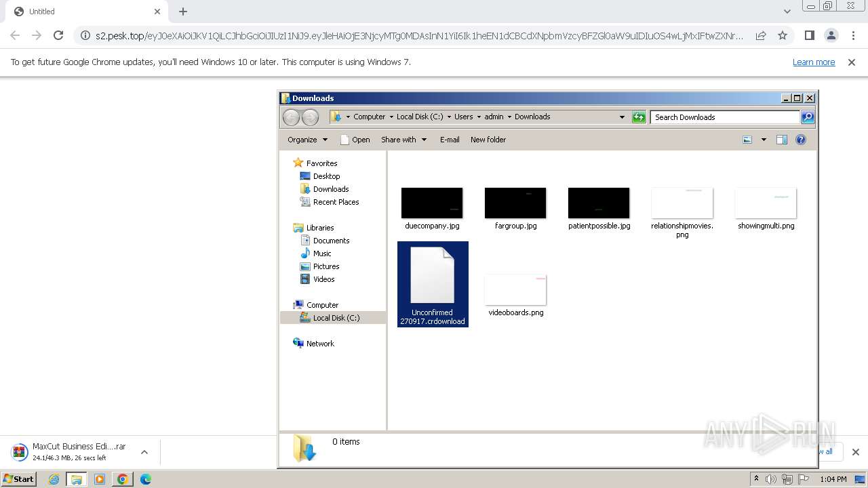This screenshot has height=488, width=868.
Task: Select videoboards.png file
Action: [515, 296]
